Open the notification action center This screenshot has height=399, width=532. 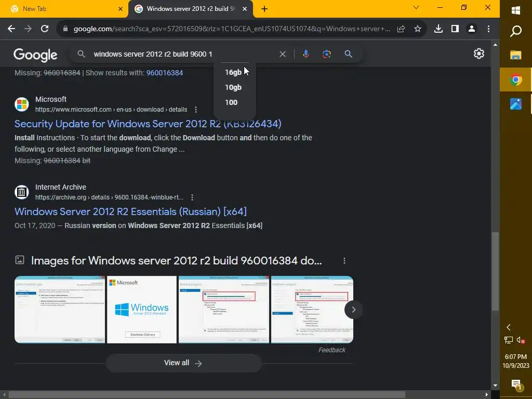pyautogui.click(x=516, y=385)
